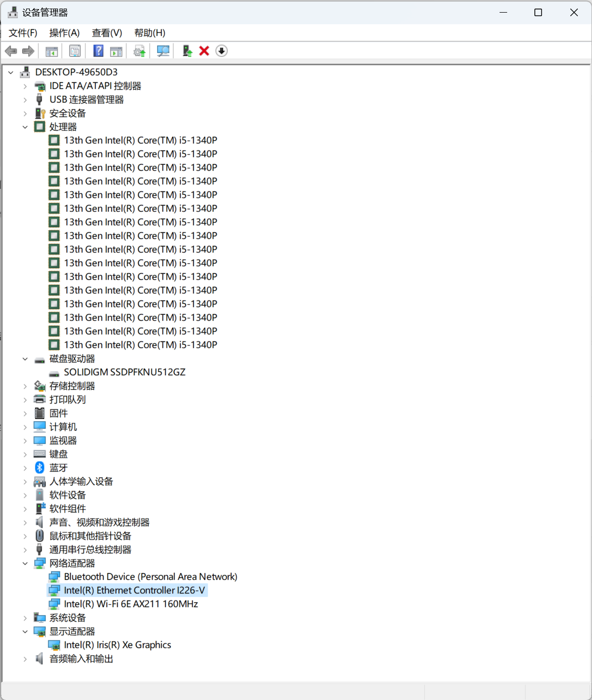The width and height of the screenshot is (592, 700).
Task: Select Intel(R) Wi-Fi 6E AX211 160MHz
Action: pyautogui.click(x=131, y=604)
